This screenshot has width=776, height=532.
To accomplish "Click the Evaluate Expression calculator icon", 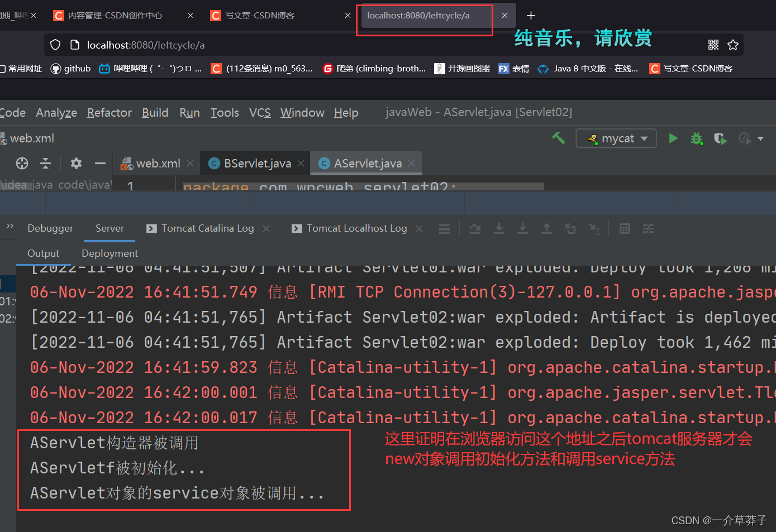I will pyautogui.click(x=625, y=229).
